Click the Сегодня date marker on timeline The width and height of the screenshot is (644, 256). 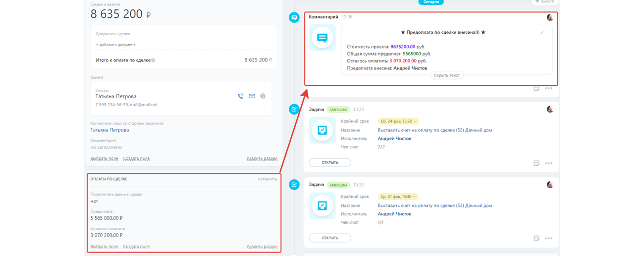pyautogui.click(x=431, y=2)
